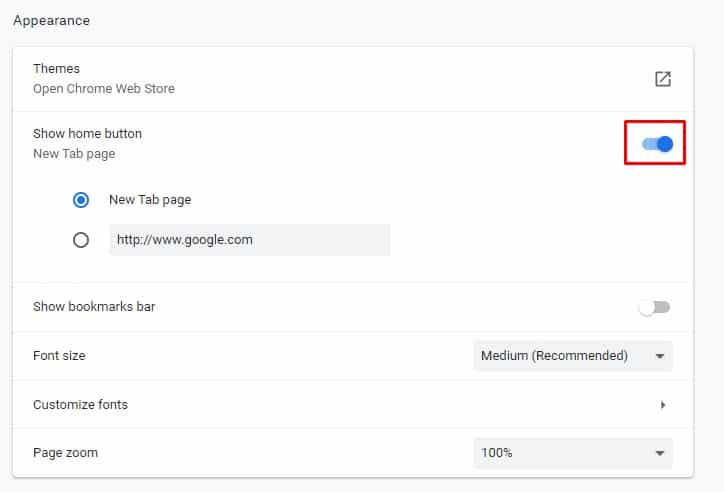This screenshot has width=724, height=492.
Task: Click the Font size label
Action: pos(59,356)
